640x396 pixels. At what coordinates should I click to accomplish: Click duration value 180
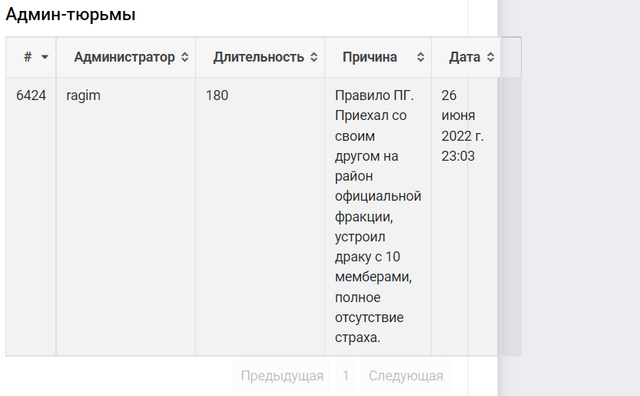pyautogui.click(x=217, y=95)
